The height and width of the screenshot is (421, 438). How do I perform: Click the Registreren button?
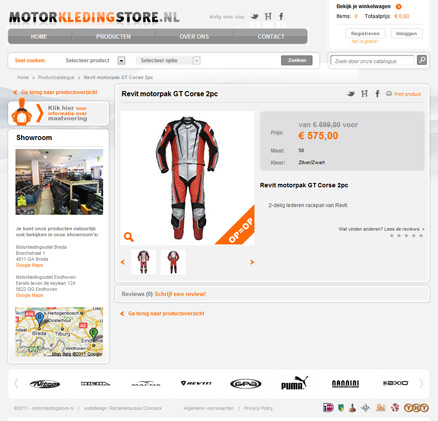pyautogui.click(x=365, y=33)
